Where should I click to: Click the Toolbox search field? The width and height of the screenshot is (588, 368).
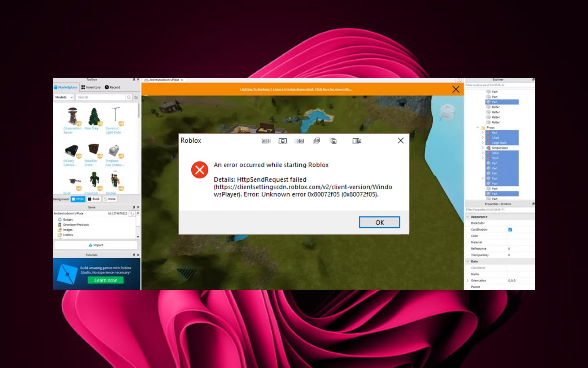101,97
